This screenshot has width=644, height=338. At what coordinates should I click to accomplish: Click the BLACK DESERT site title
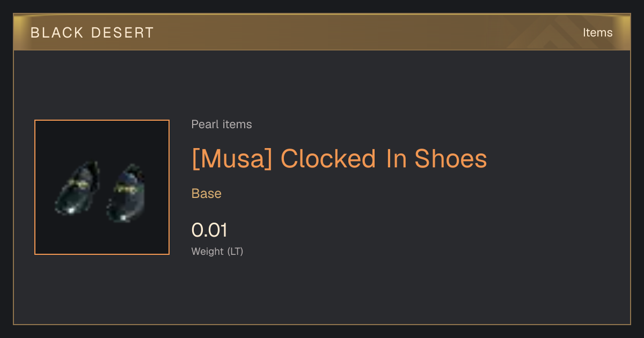coord(92,33)
